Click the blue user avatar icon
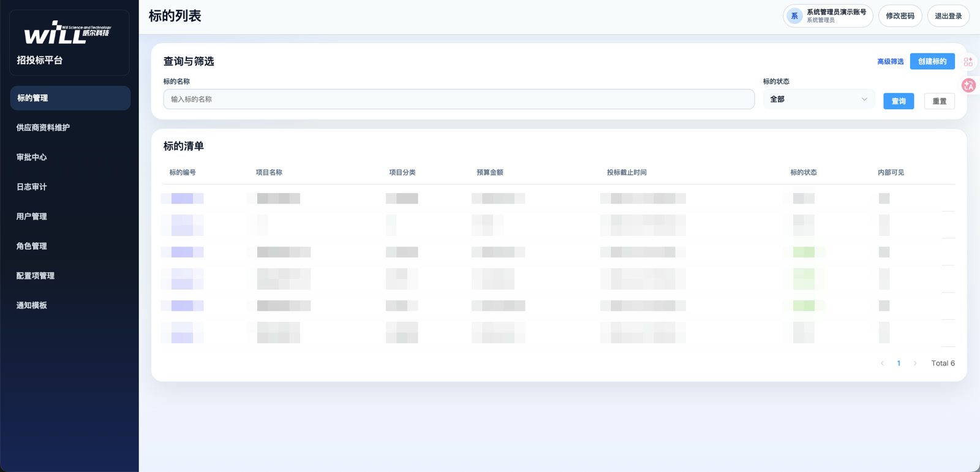Image resolution: width=980 pixels, height=472 pixels. tap(794, 16)
